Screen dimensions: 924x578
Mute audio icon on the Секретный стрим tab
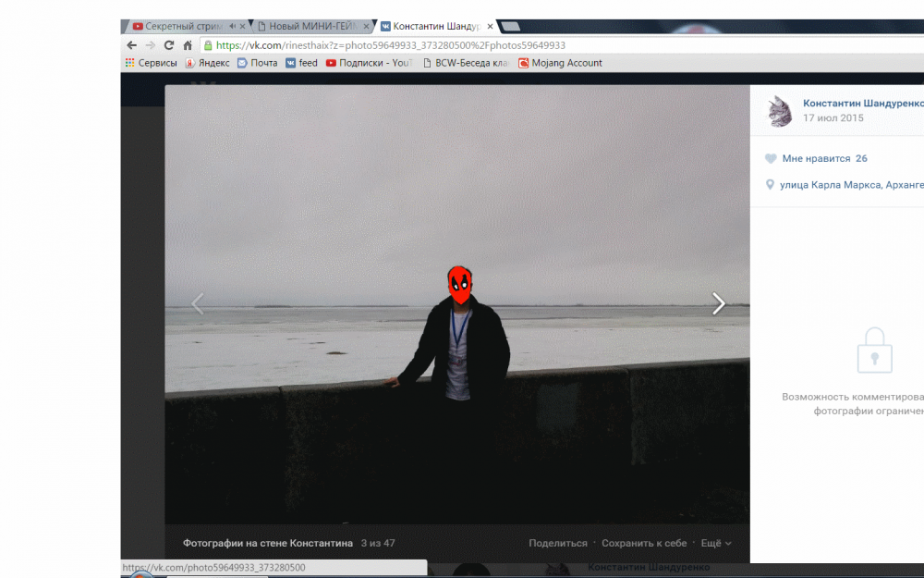tap(232, 26)
